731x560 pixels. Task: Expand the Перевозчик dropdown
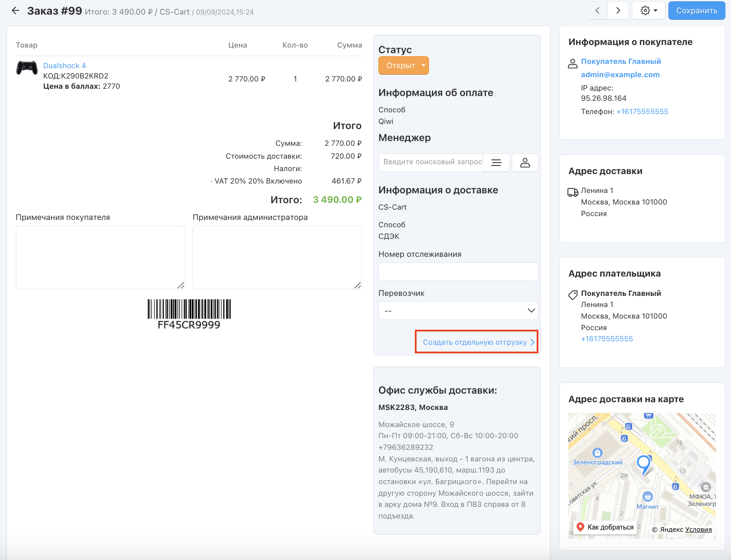click(458, 311)
